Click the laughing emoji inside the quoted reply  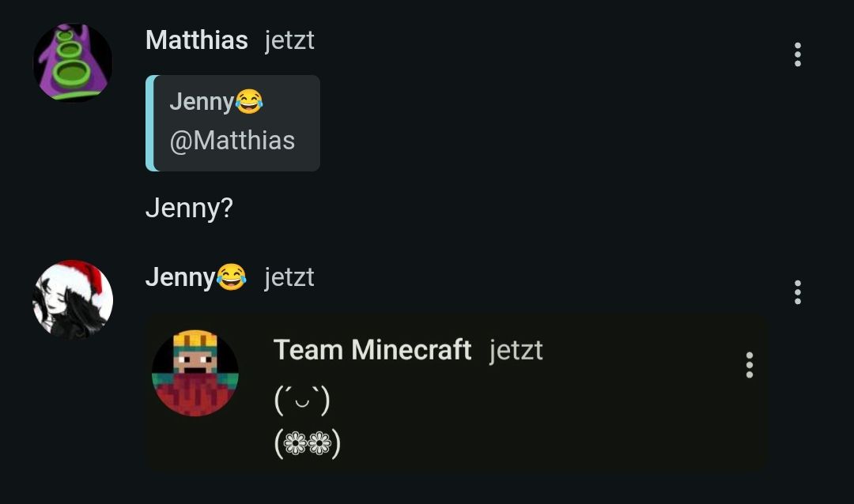[x=249, y=102]
